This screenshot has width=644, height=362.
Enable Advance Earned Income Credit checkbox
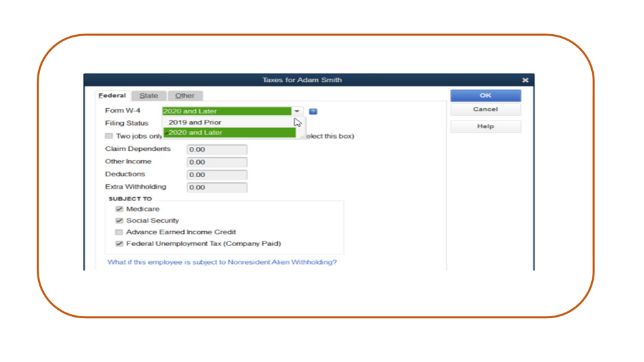point(119,232)
